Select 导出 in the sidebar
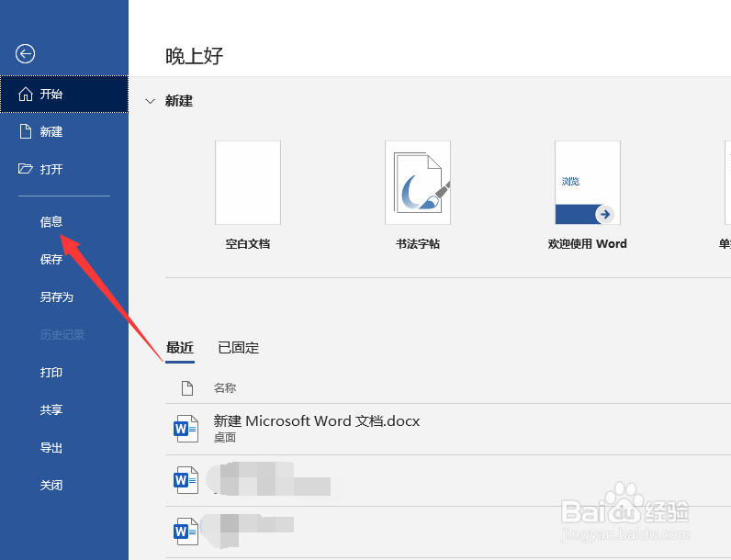This screenshot has width=731, height=560. point(51,448)
